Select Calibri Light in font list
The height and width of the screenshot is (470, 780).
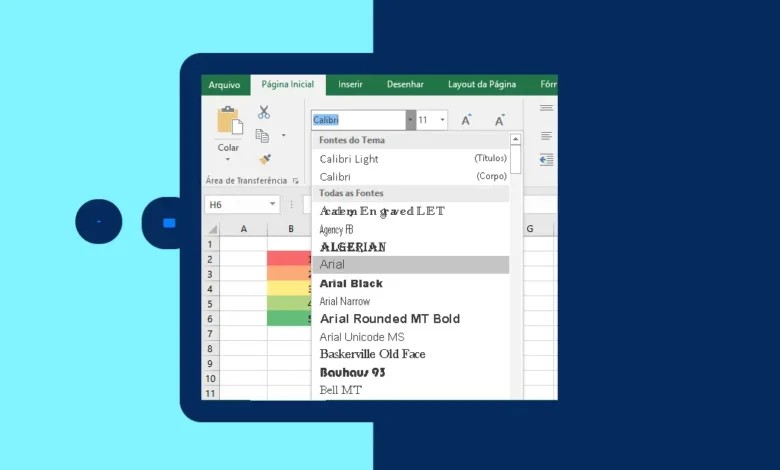(x=411, y=159)
